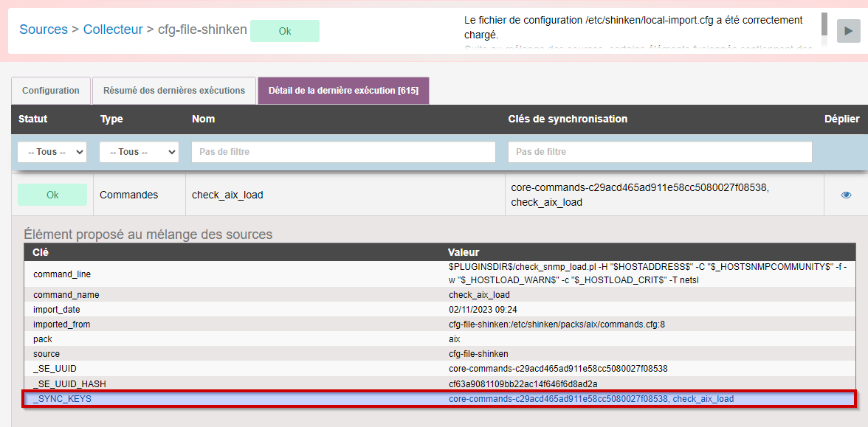Open the Résumé des dernières exécutions tab
The image size is (868, 427).
pyautogui.click(x=173, y=91)
